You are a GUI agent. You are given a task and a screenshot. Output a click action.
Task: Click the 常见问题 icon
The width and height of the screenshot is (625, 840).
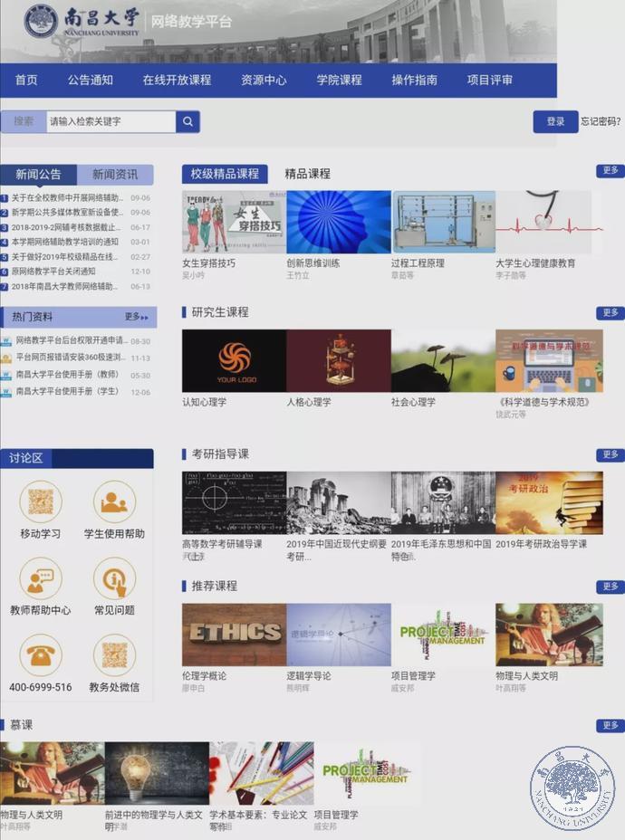[x=114, y=578]
